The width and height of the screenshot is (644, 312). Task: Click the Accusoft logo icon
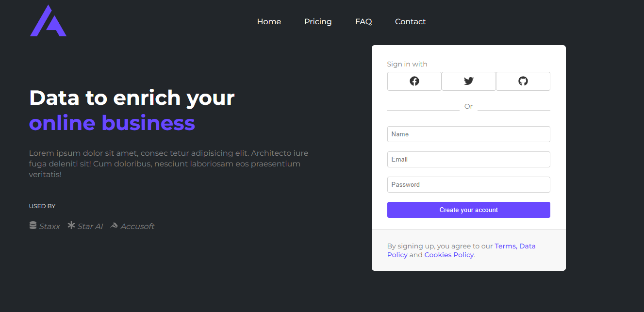114,225
